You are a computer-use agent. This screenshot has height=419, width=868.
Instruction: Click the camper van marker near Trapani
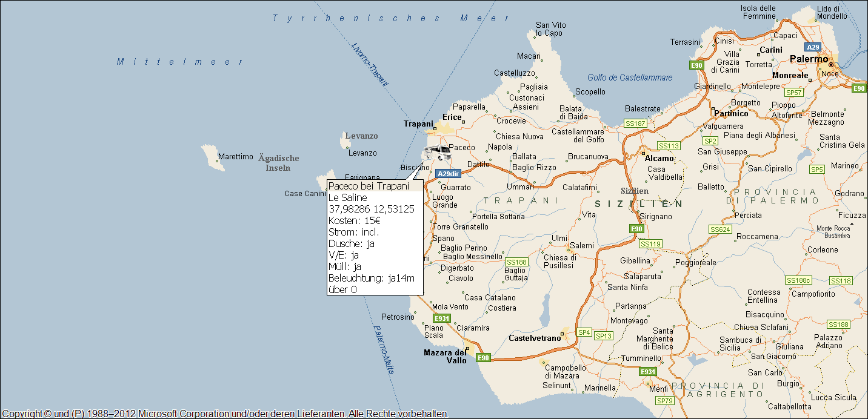[438, 151]
